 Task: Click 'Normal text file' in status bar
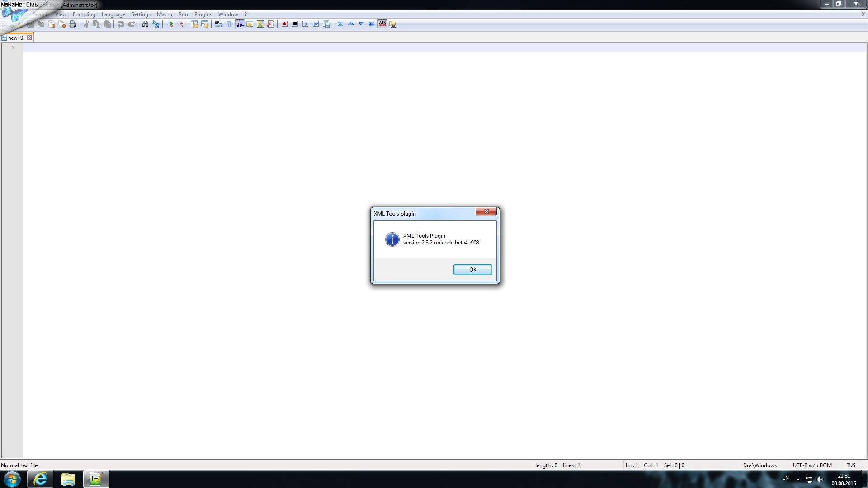coord(19,465)
